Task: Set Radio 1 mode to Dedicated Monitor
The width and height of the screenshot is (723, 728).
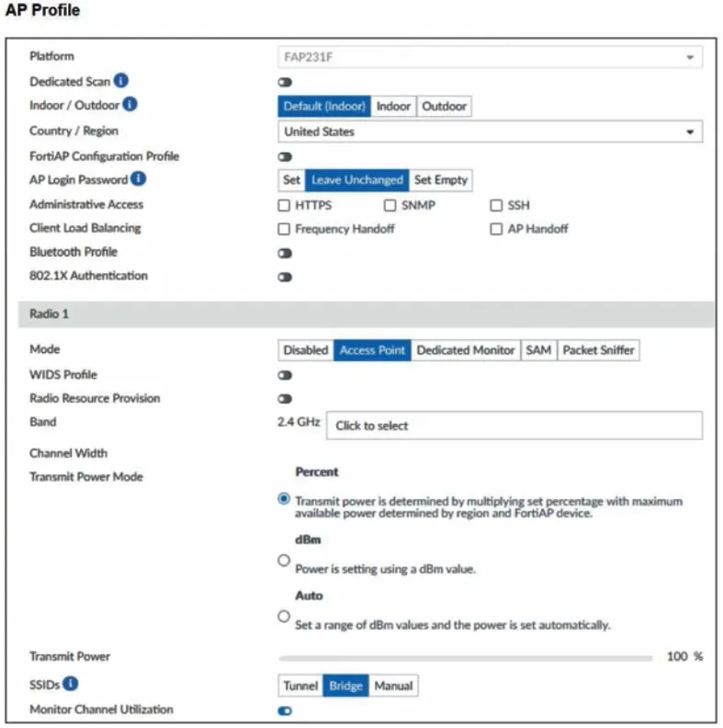Action: click(x=466, y=350)
